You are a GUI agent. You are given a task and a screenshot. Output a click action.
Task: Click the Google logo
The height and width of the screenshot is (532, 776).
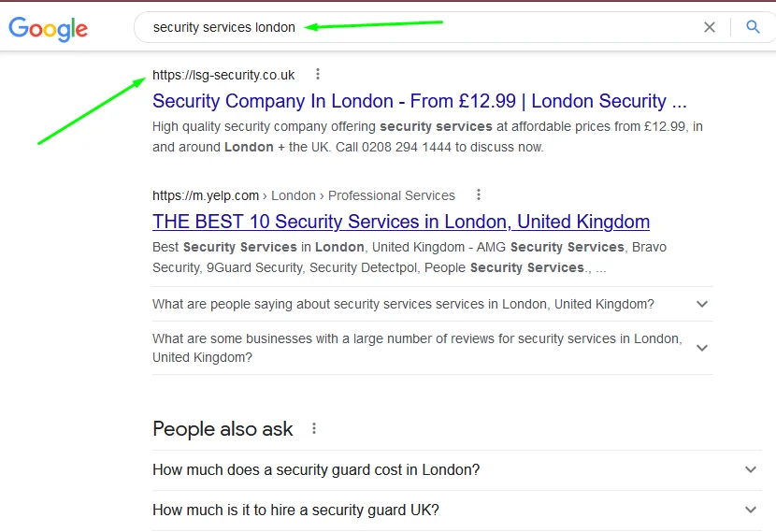pos(48,29)
